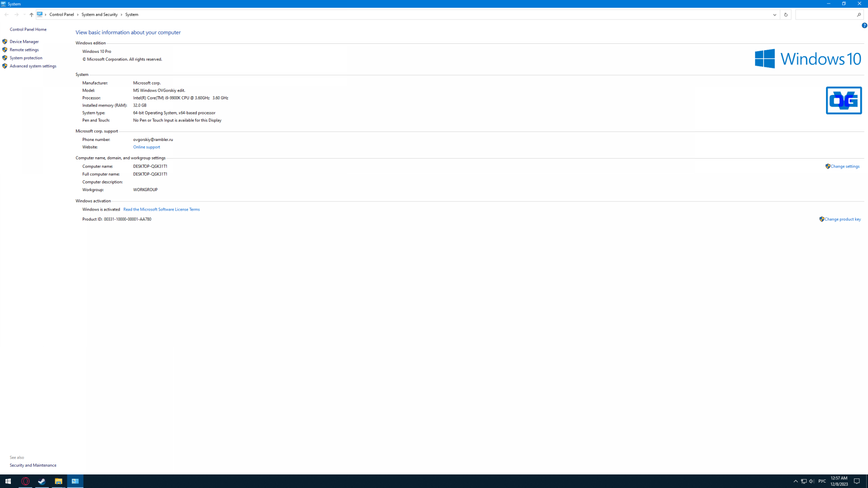Open help via the question mark icon
The width and height of the screenshot is (868, 488).
pyautogui.click(x=864, y=25)
